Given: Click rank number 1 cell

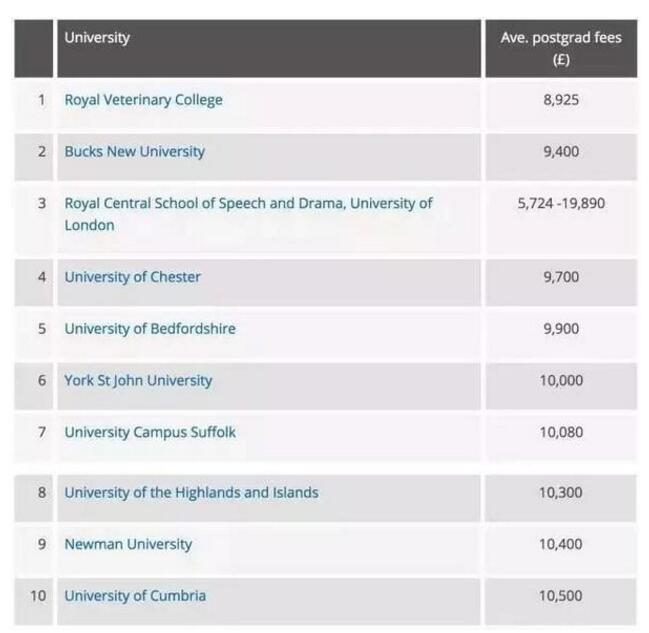Looking at the screenshot, I should (41, 100).
